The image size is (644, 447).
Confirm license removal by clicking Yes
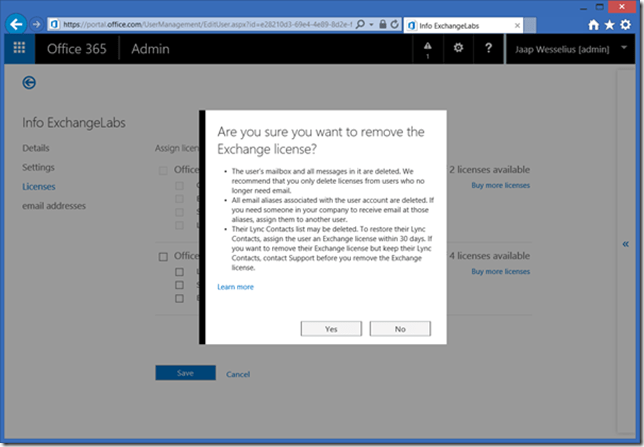click(331, 328)
